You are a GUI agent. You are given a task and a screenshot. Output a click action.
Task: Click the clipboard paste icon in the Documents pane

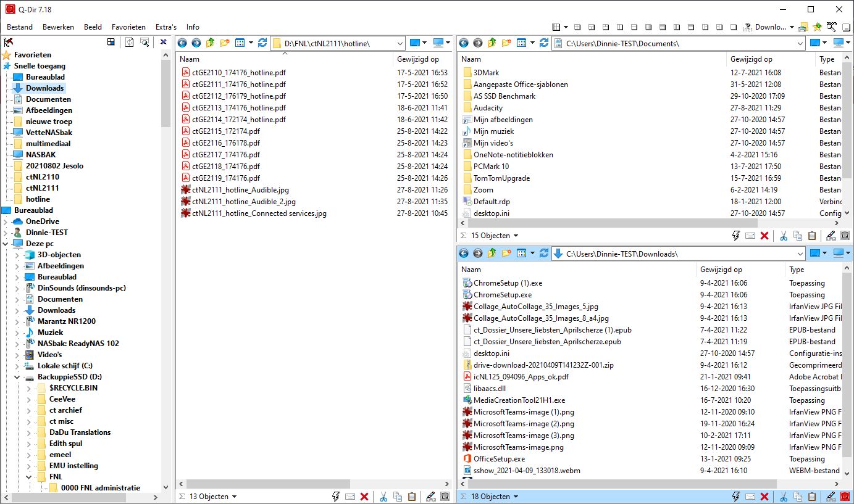point(812,236)
